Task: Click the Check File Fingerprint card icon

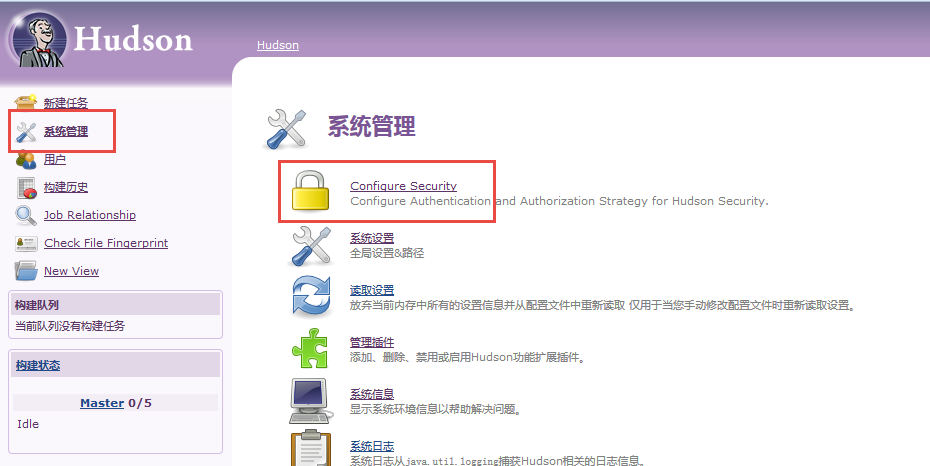Action: 27,243
